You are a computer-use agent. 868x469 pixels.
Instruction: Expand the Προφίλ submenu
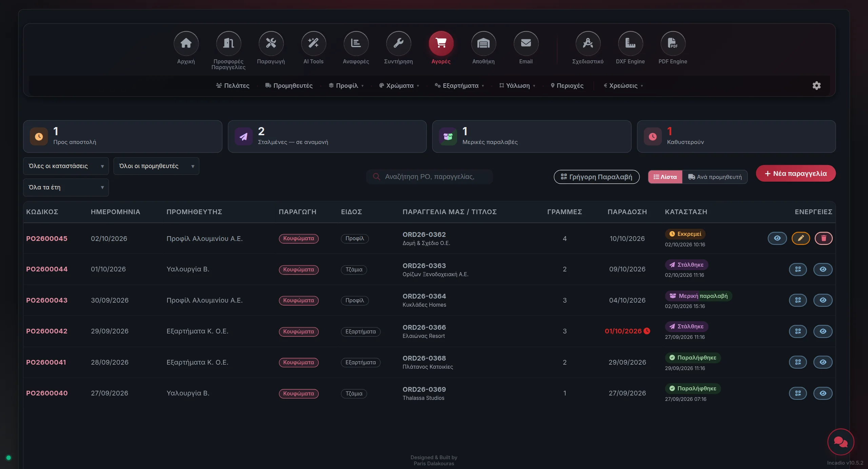[x=346, y=86]
